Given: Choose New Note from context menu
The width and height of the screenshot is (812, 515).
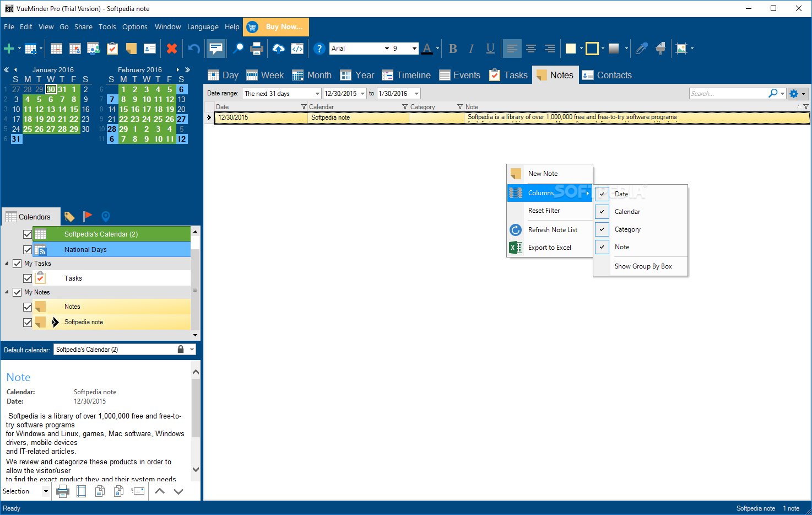Looking at the screenshot, I should pos(550,174).
